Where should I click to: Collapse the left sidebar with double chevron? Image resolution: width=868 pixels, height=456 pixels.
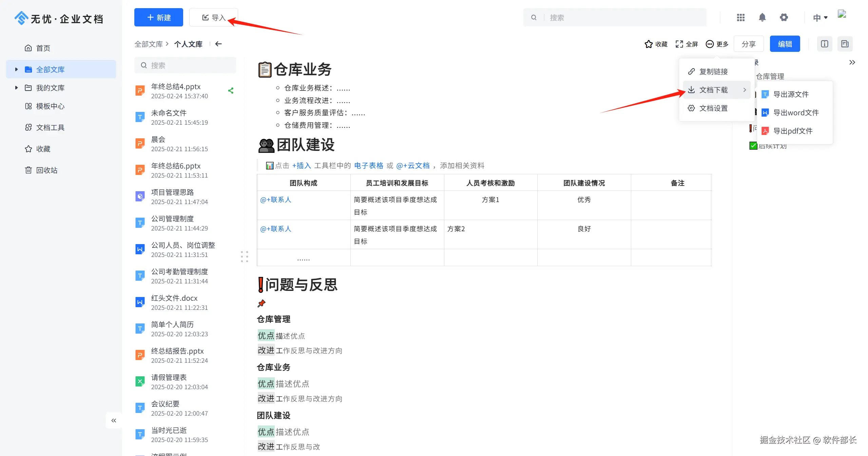click(114, 420)
